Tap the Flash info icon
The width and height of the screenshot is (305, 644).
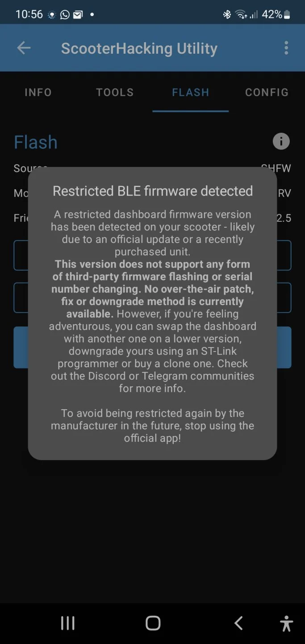pos(281,142)
